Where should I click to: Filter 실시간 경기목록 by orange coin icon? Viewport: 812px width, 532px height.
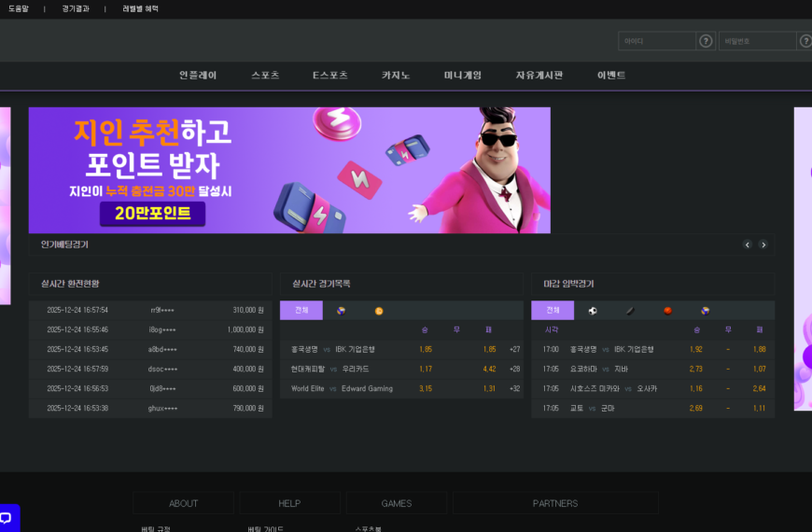[x=379, y=311]
